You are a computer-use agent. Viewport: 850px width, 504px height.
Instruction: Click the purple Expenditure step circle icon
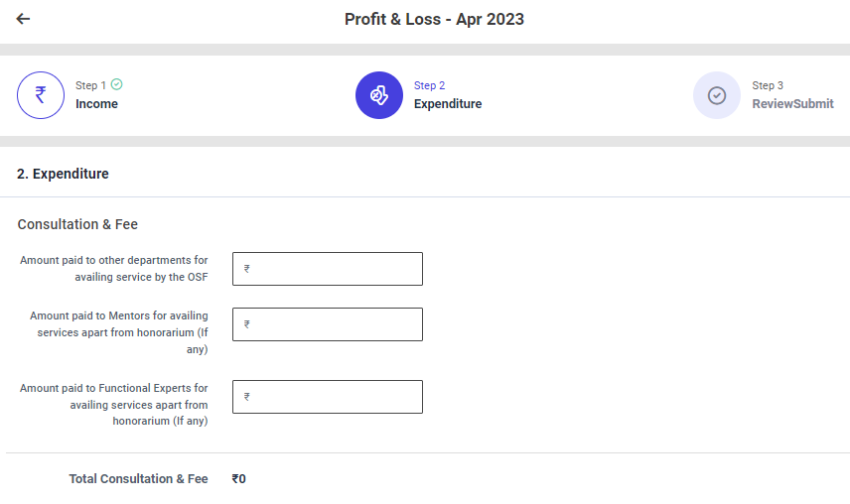tap(378, 95)
